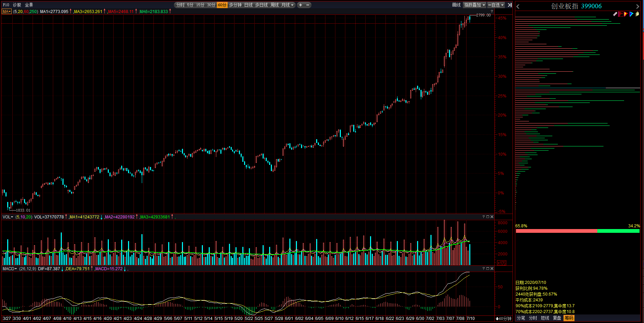Switch to the 分时 intraday chart
This screenshot has height=323, width=644.
click(x=180, y=5)
